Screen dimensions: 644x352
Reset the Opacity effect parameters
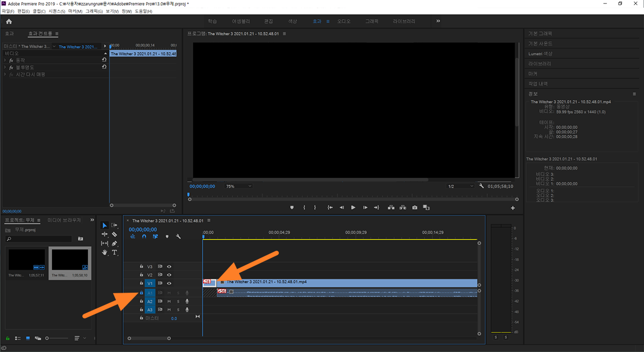point(104,67)
